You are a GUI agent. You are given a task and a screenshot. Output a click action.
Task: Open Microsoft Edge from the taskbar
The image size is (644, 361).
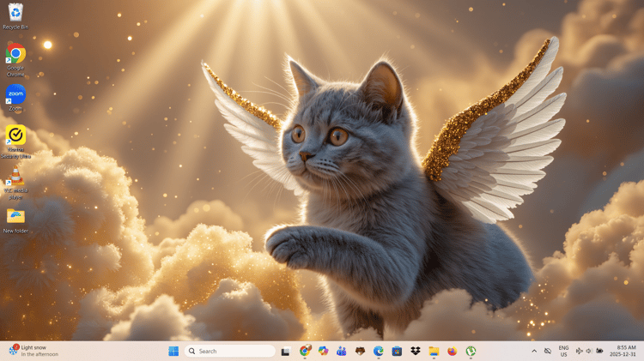[379, 352]
